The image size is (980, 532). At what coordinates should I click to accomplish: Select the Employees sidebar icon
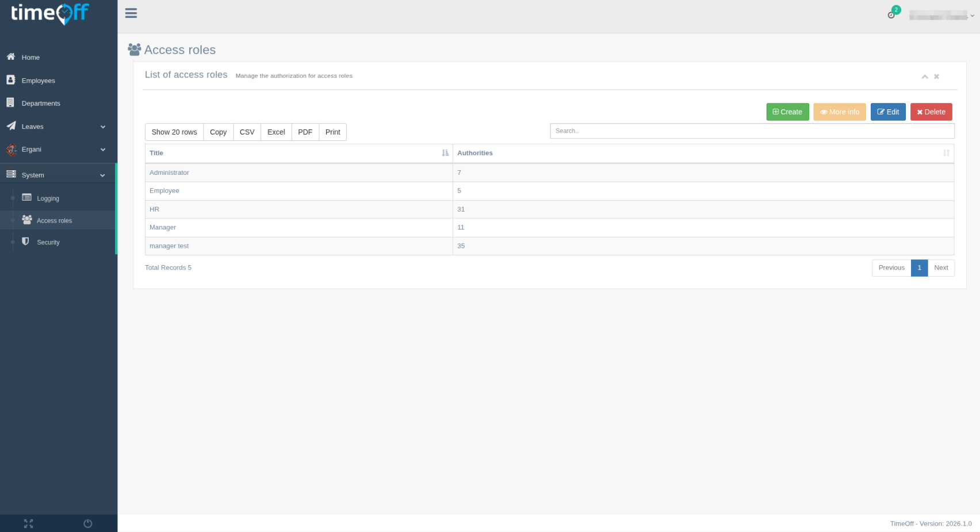point(10,80)
